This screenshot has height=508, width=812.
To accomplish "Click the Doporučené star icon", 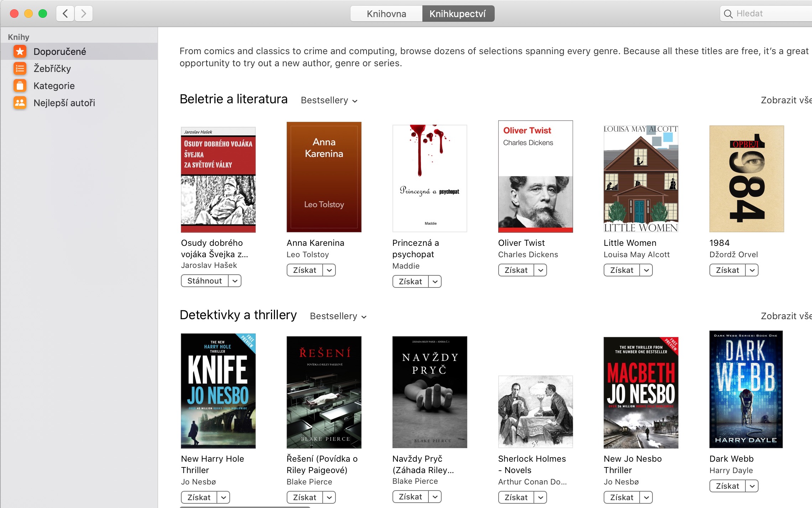I will (20, 52).
